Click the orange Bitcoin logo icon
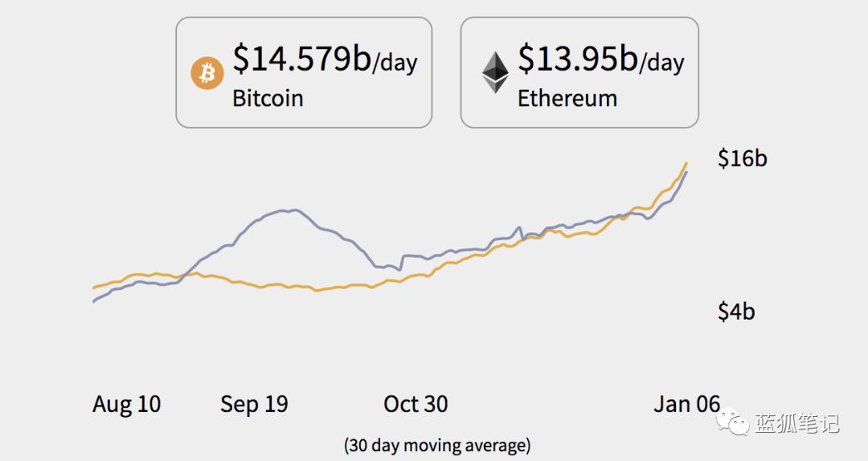The width and height of the screenshot is (868, 461). pos(207,72)
